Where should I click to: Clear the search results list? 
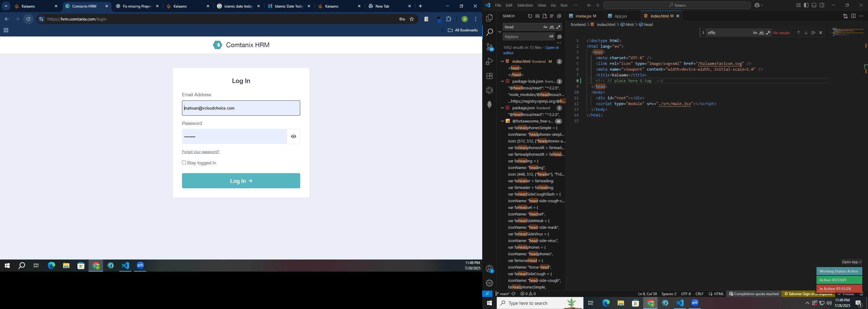(537, 16)
